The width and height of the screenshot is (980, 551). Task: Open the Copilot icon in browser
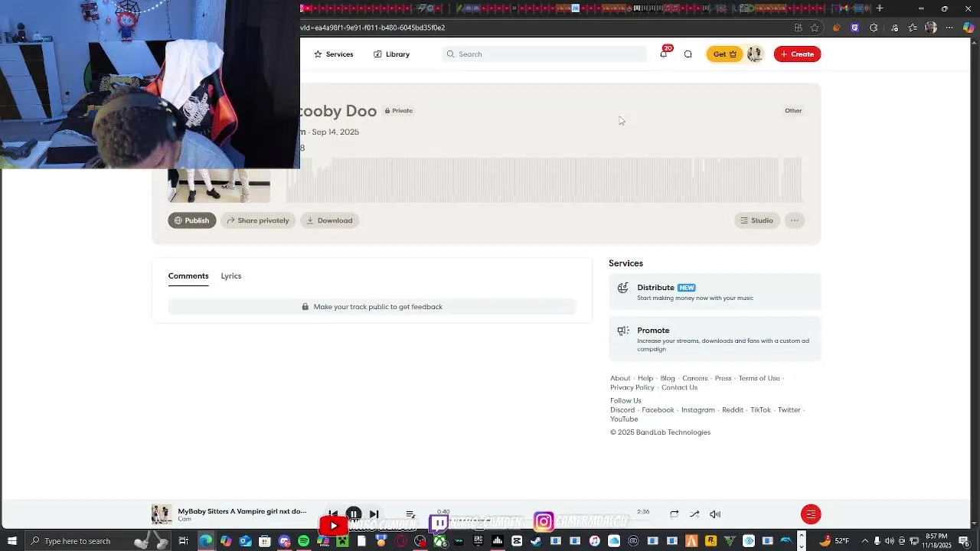[x=969, y=28]
